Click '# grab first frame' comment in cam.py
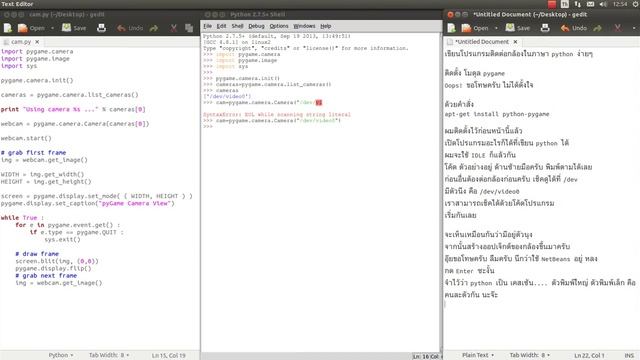This screenshot has height=360, width=640. (33, 152)
